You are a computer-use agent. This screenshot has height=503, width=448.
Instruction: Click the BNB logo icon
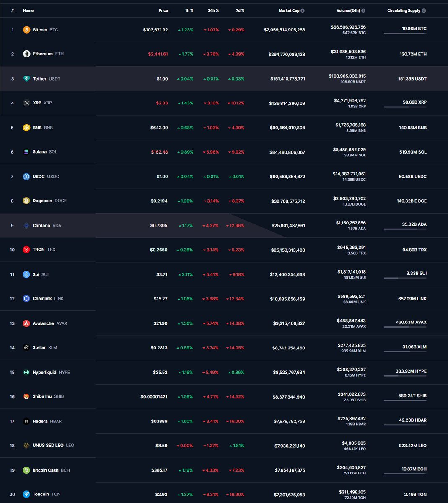[26, 128]
